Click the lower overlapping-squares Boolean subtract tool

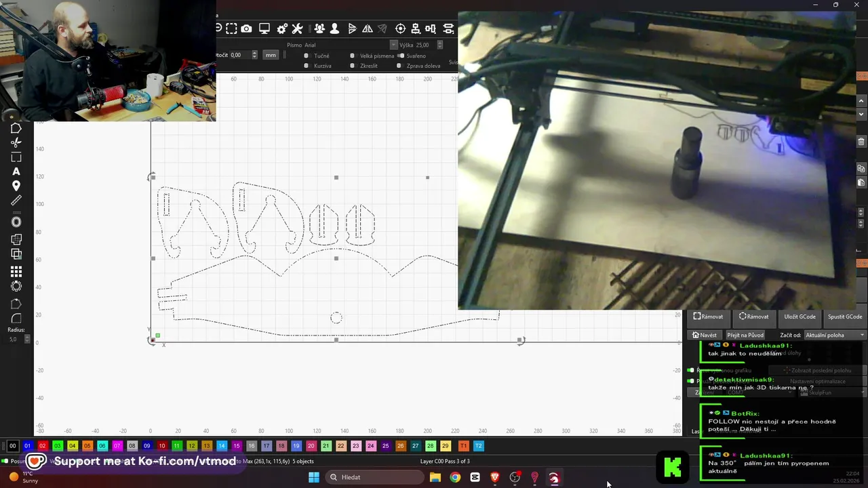point(16,254)
